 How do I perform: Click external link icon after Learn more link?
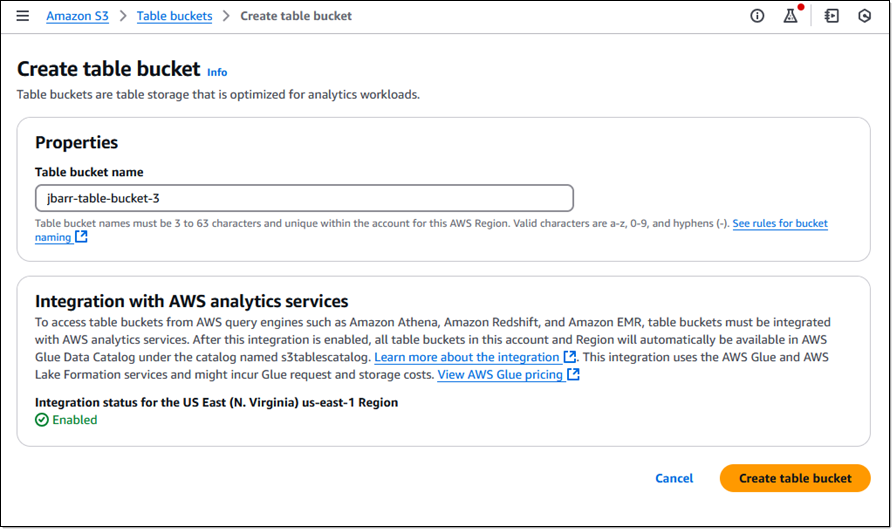(x=570, y=357)
